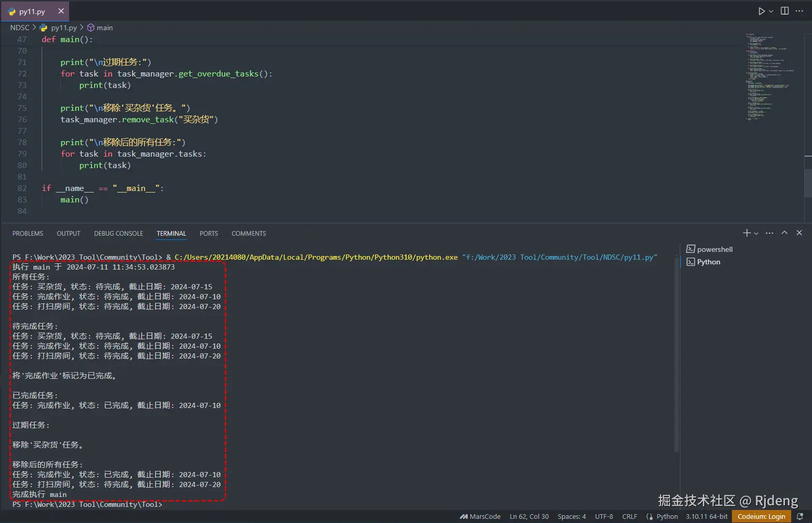
Task: Click py11.py file path in terminal
Action: [x=560, y=257]
